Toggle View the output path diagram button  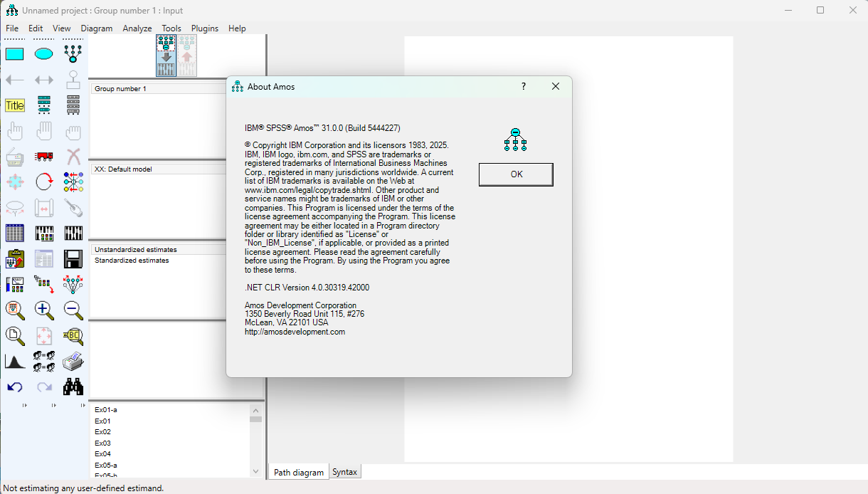tap(187, 56)
